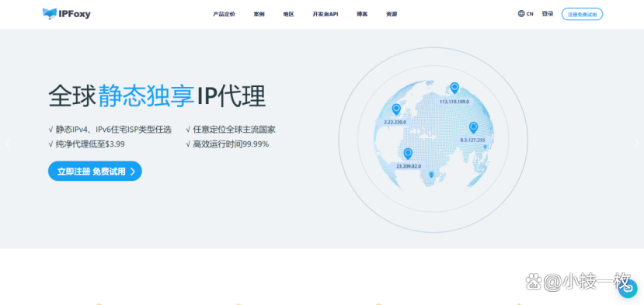Open the 产品定价 menu

click(224, 14)
